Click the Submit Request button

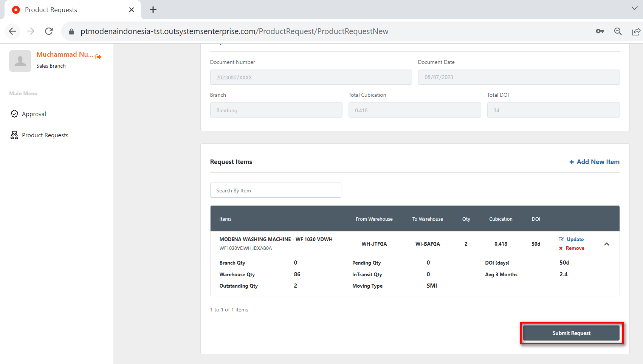(571, 333)
